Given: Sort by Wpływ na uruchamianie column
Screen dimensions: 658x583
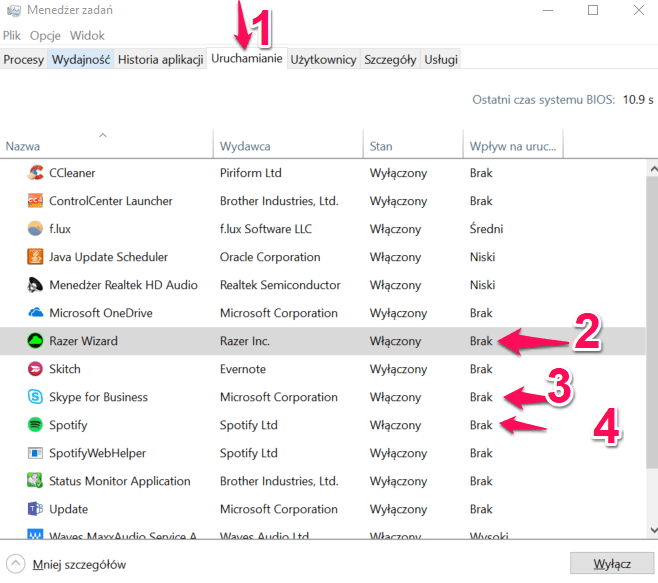Looking at the screenshot, I should point(512,146).
